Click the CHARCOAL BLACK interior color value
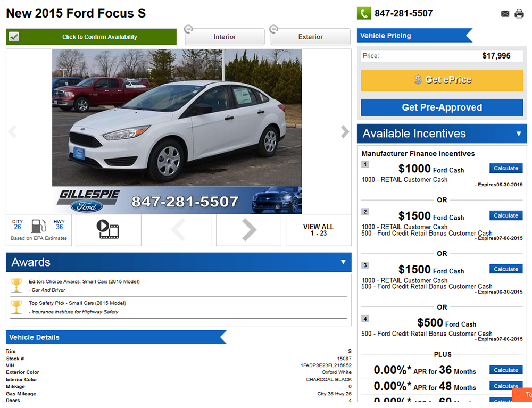Screen dimensions: 532x408 tap(329, 379)
